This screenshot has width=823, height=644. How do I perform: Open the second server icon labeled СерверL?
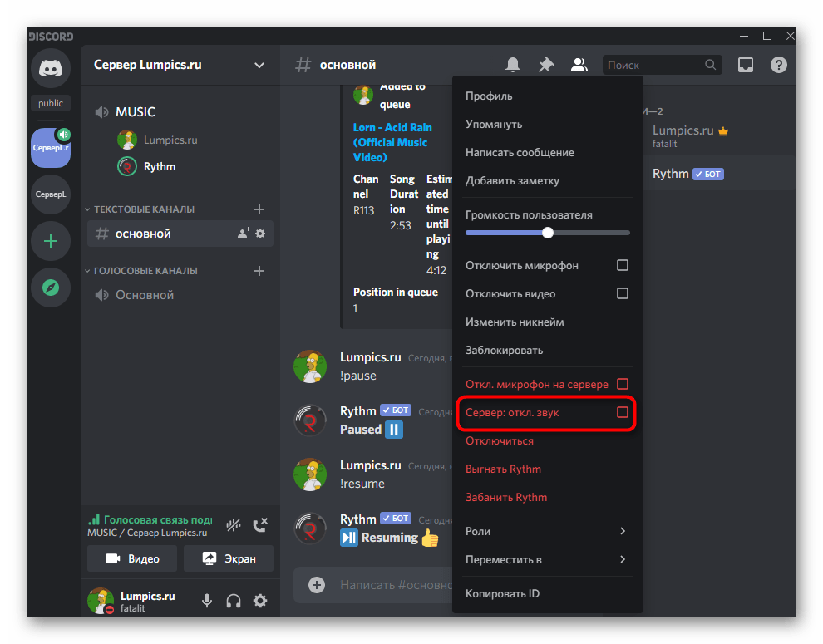(x=51, y=194)
